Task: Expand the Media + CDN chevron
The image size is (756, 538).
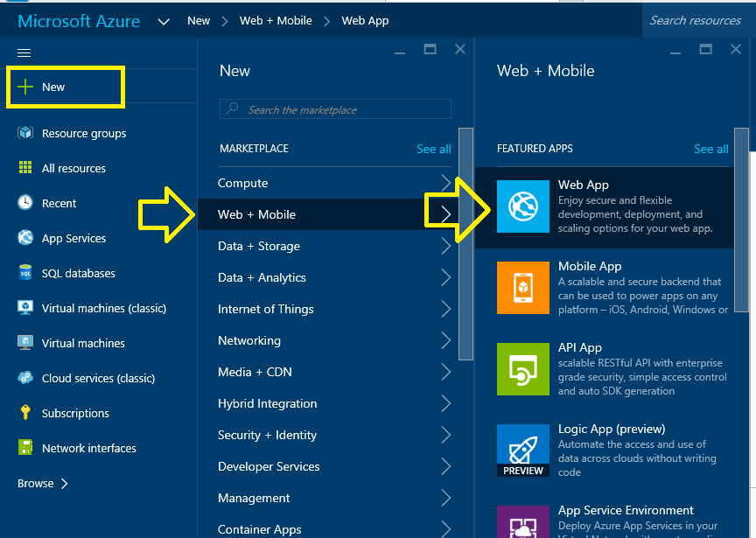Action: [446, 372]
